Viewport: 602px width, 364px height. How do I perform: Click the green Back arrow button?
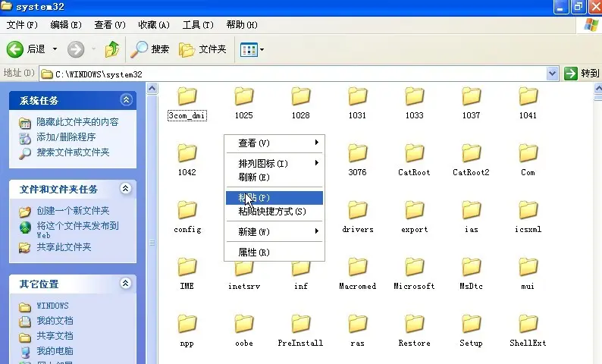[x=15, y=49]
